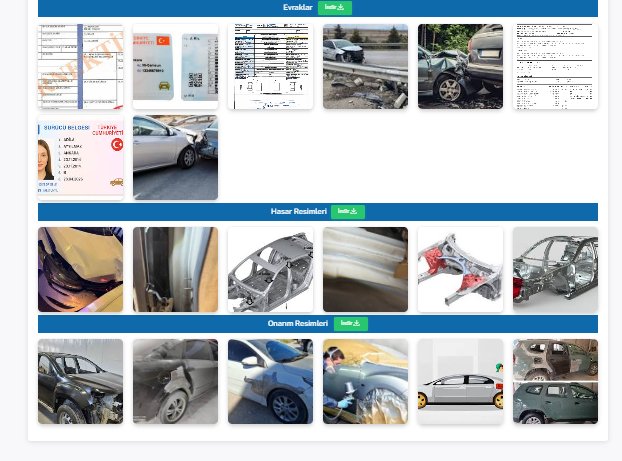Image resolution: width=622 pixels, height=461 pixels.
Task: View photo of painter spraying car fender
Action: tap(365, 381)
